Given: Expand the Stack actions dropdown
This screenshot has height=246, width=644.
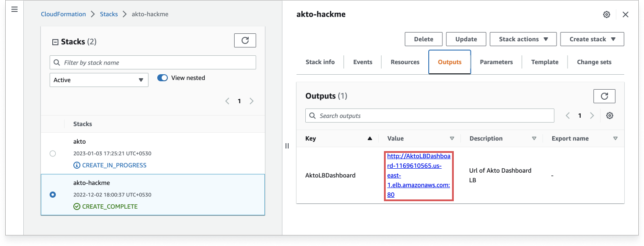Looking at the screenshot, I should coord(523,39).
